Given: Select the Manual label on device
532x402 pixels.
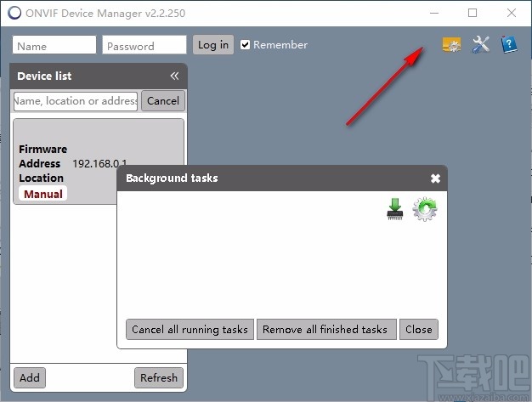Looking at the screenshot, I should click(x=43, y=194).
